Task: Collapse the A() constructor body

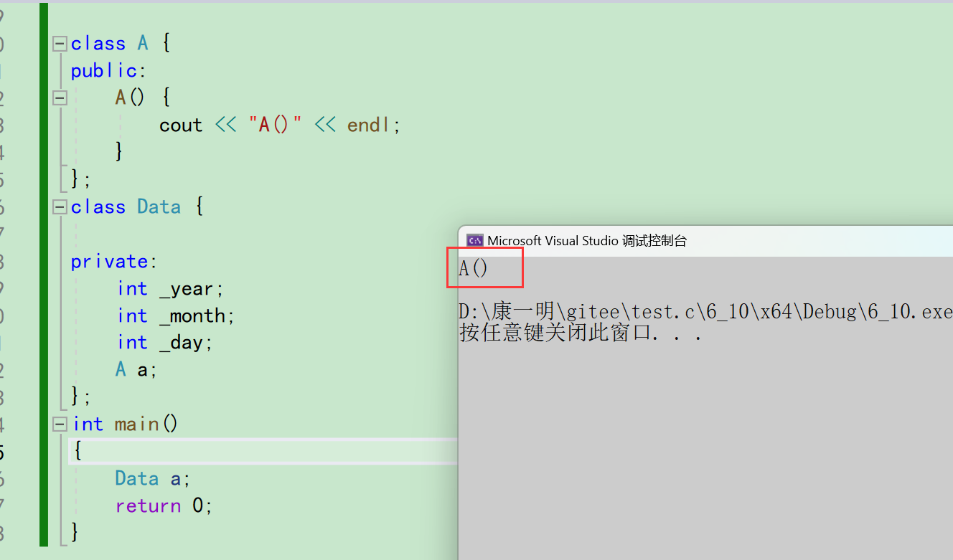Action: point(60,98)
